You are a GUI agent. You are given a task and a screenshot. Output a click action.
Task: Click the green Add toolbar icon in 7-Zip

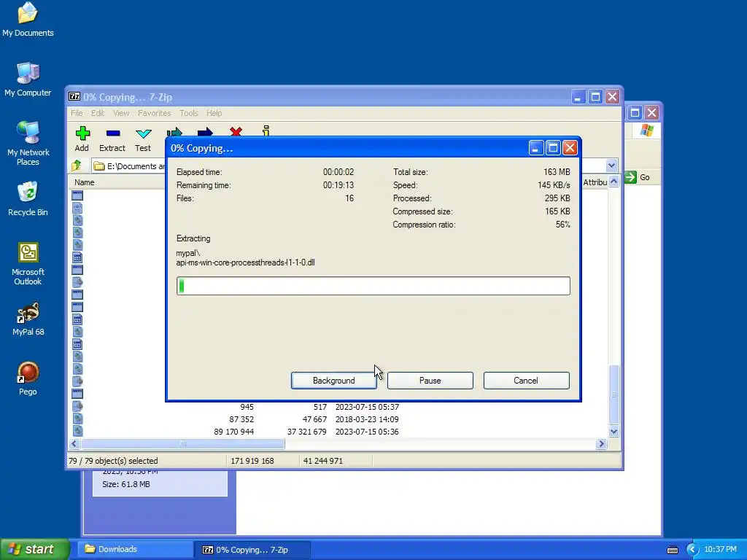coord(82,133)
